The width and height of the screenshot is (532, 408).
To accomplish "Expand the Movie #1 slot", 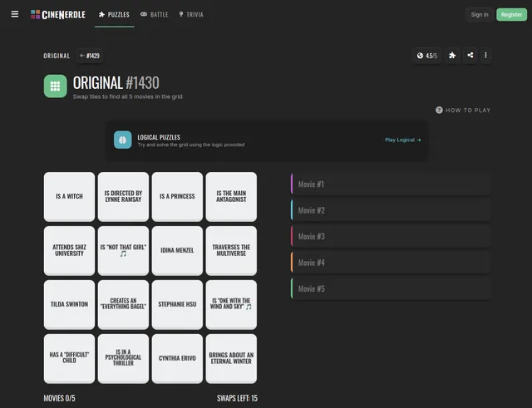I will pos(391,184).
